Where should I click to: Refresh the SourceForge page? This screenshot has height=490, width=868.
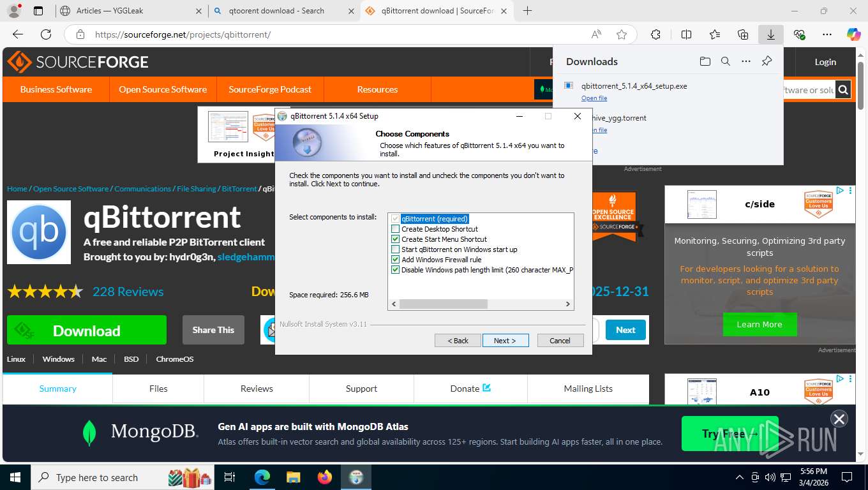(46, 34)
